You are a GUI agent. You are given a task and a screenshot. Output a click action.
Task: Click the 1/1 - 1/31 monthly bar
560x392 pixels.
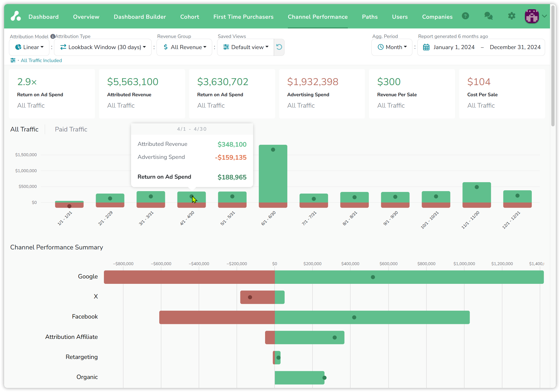click(69, 204)
